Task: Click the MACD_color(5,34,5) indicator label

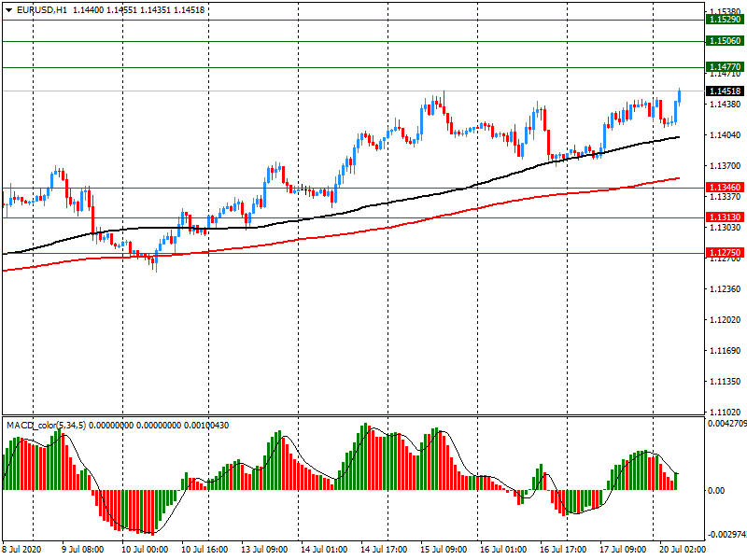Action: [46, 426]
